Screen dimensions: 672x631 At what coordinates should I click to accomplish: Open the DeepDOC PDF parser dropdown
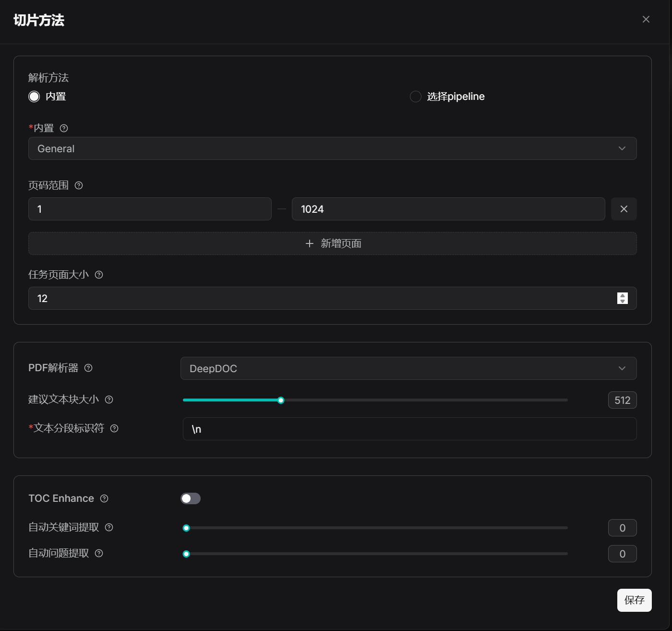coord(408,368)
